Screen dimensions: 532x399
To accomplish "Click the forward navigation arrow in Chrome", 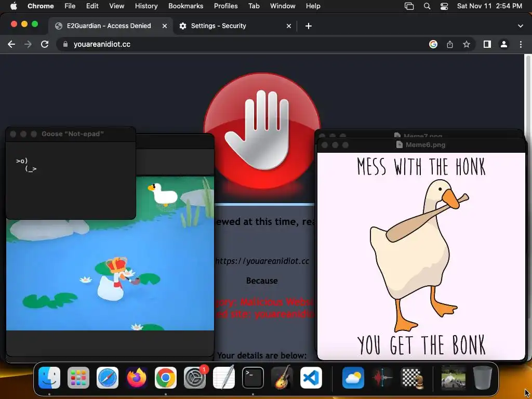I will (28, 44).
